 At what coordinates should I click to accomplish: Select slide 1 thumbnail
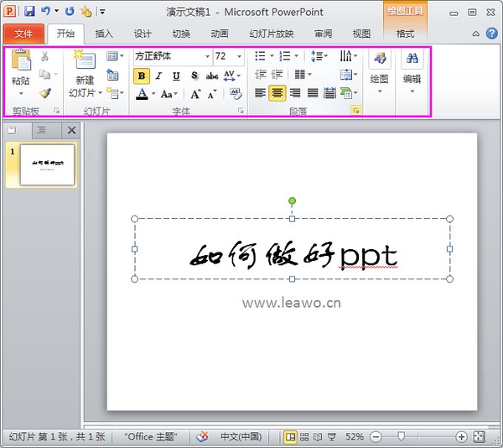click(x=47, y=164)
